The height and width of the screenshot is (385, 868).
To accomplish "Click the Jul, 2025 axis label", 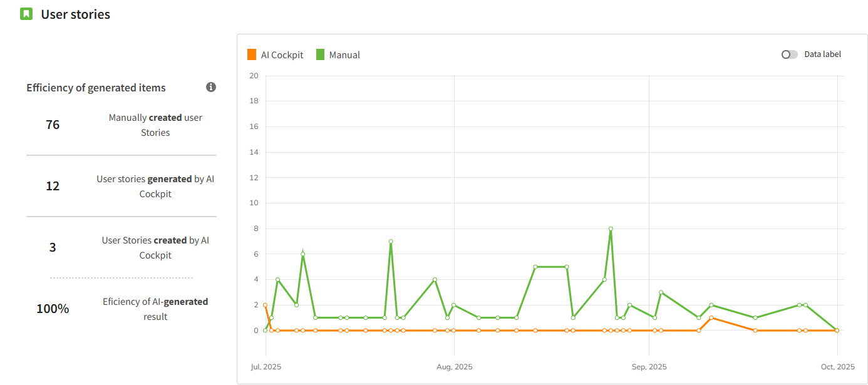I will click(266, 367).
